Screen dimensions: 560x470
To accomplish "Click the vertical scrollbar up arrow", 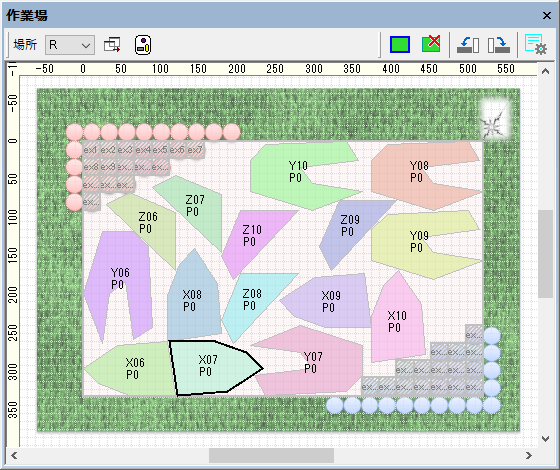I will click(x=545, y=71).
